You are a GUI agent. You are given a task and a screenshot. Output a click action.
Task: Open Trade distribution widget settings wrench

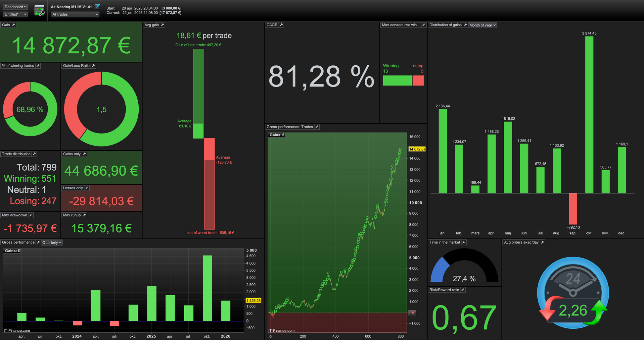pos(34,154)
